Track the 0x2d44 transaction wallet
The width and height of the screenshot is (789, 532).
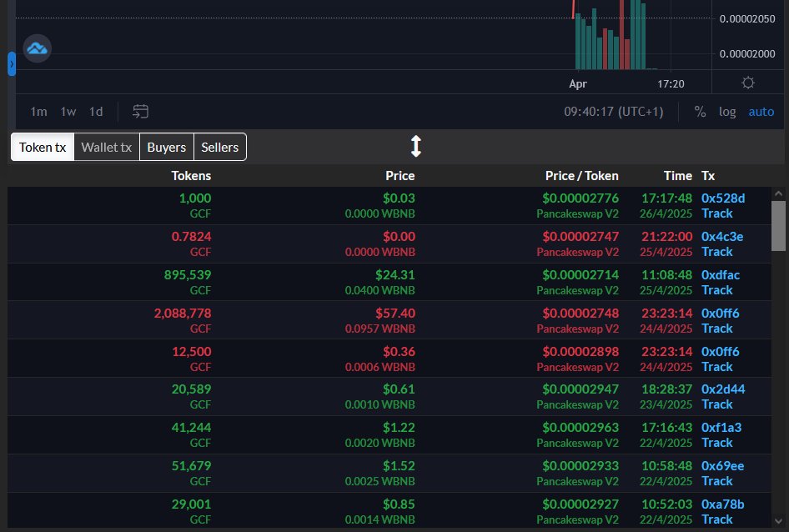click(717, 404)
